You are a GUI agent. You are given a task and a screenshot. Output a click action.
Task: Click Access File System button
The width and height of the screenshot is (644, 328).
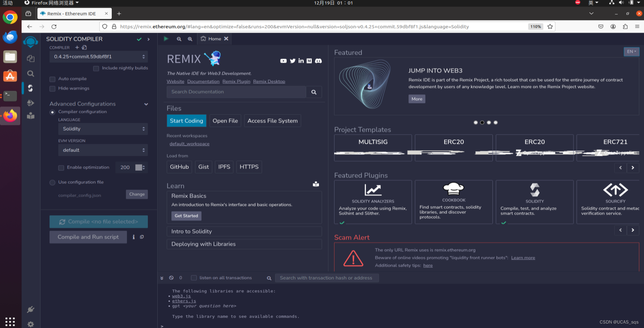(x=272, y=121)
